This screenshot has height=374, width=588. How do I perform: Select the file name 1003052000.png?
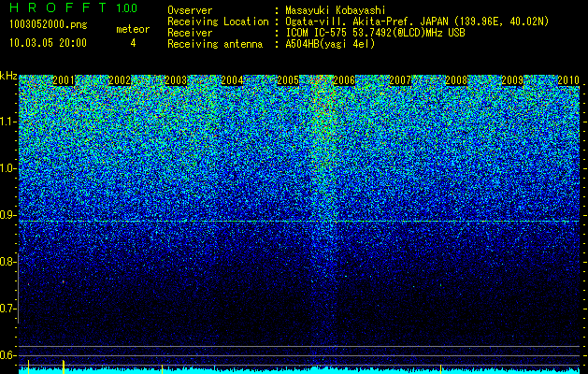(x=49, y=25)
